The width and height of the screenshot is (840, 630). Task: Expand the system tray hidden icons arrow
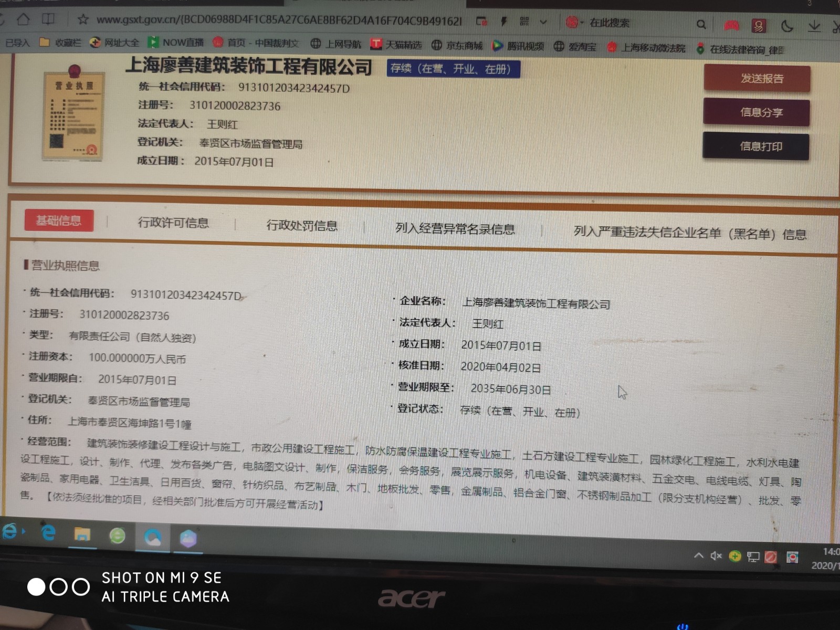pyautogui.click(x=698, y=555)
